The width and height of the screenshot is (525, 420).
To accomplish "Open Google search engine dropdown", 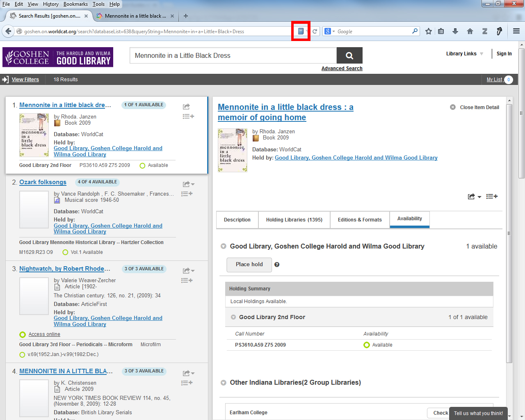I will (x=330, y=31).
